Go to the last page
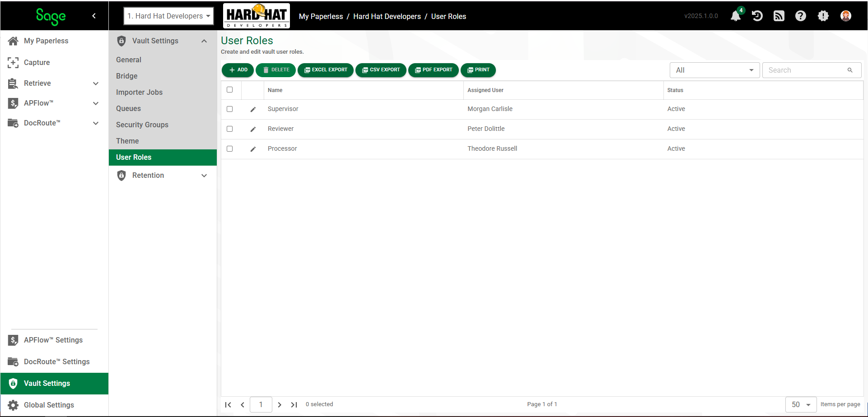This screenshot has width=868, height=417. 294,404
